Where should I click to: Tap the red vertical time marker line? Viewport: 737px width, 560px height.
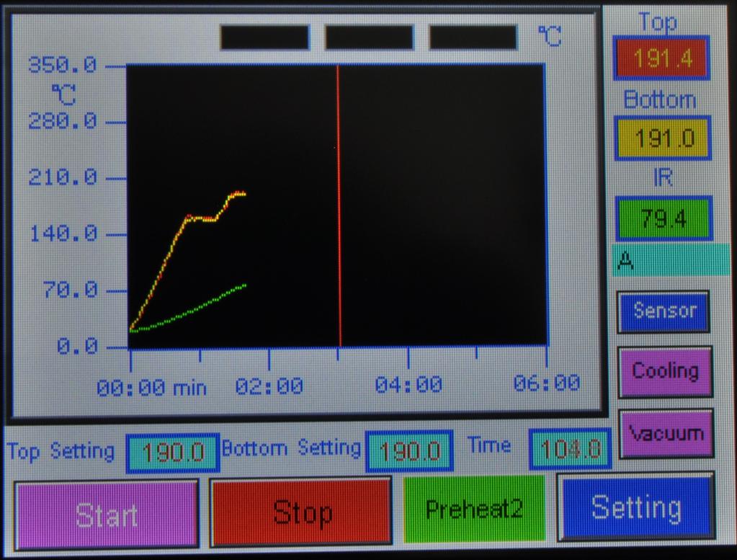pyautogui.click(x=339, y=206)
